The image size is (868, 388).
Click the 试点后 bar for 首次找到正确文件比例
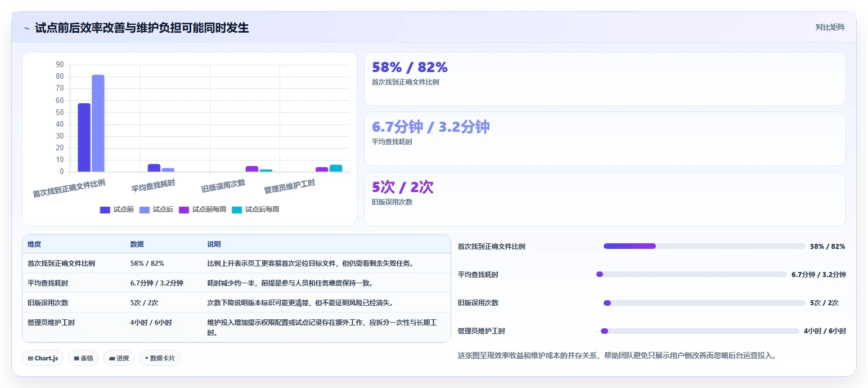[98, 123]
